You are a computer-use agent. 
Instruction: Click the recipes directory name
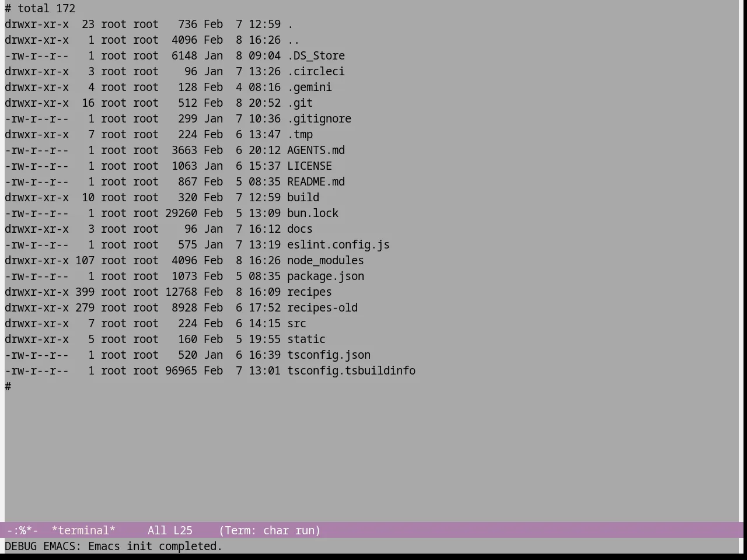point(309,292)
